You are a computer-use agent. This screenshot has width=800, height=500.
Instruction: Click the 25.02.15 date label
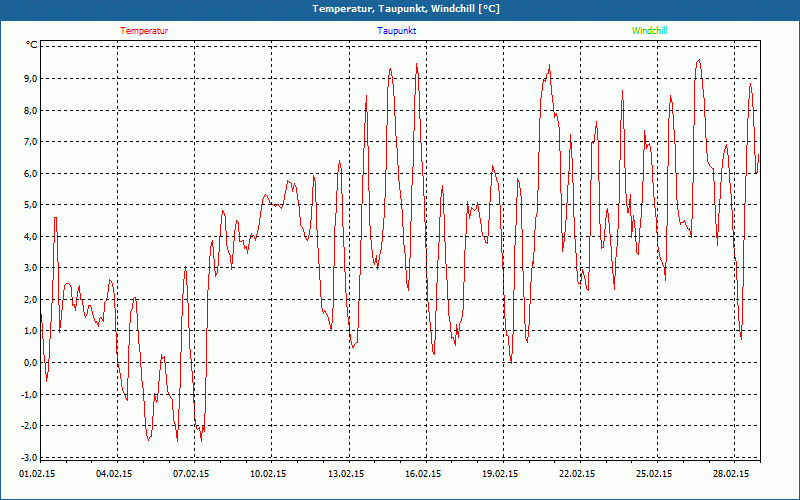[654, 474]
